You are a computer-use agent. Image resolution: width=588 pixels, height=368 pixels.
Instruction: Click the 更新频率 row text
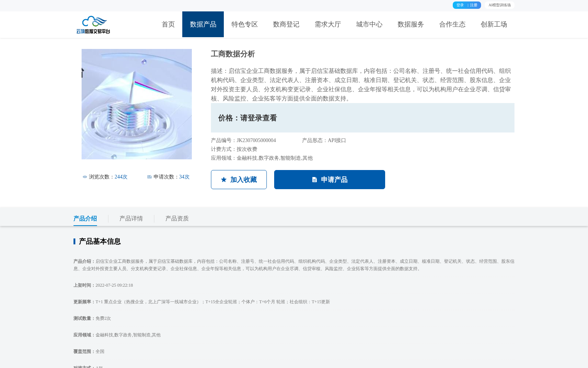(x=202, y=302)
